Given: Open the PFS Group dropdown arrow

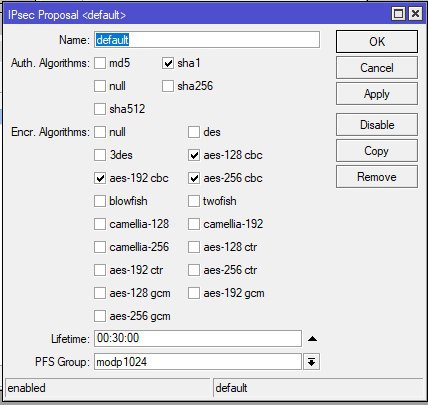Looking at the screenshot, I should coord(311,362).
